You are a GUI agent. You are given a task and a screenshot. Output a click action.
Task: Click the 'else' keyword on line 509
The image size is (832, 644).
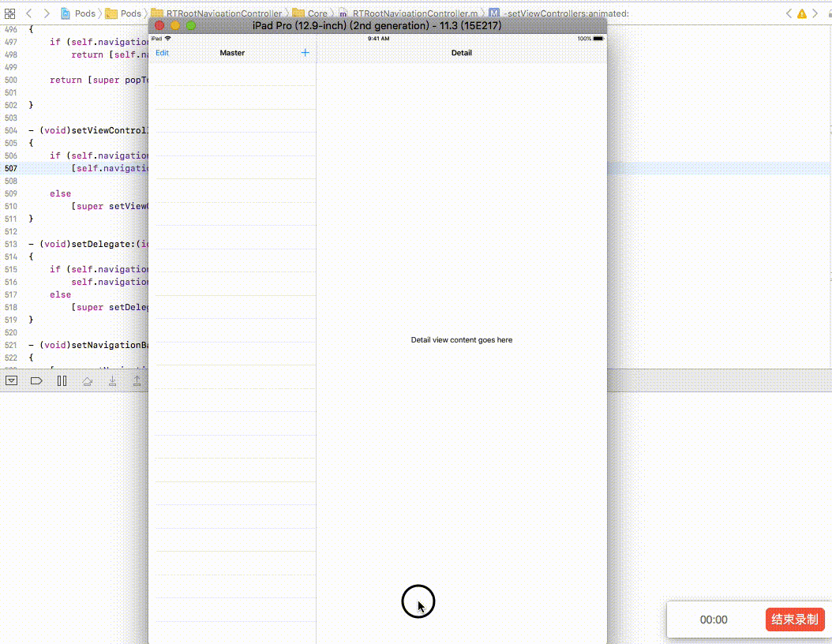point(61,193)
